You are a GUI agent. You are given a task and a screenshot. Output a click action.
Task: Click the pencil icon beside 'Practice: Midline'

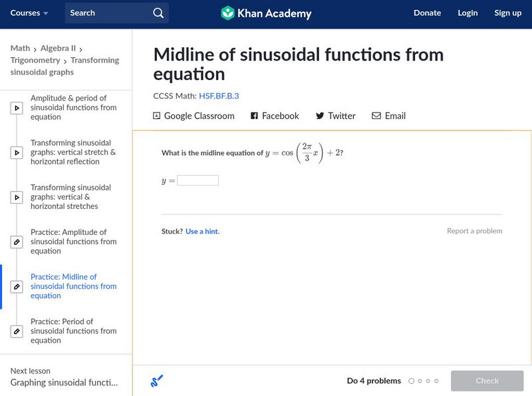click(17, 286)
